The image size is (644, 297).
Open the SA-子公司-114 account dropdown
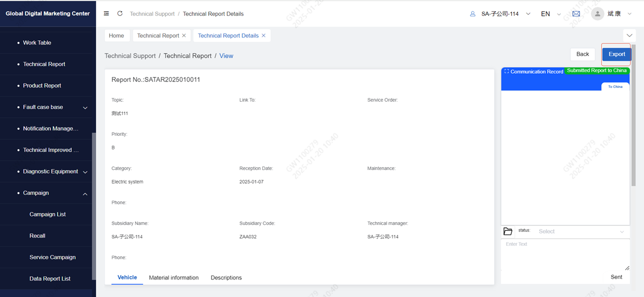(500, 14)
